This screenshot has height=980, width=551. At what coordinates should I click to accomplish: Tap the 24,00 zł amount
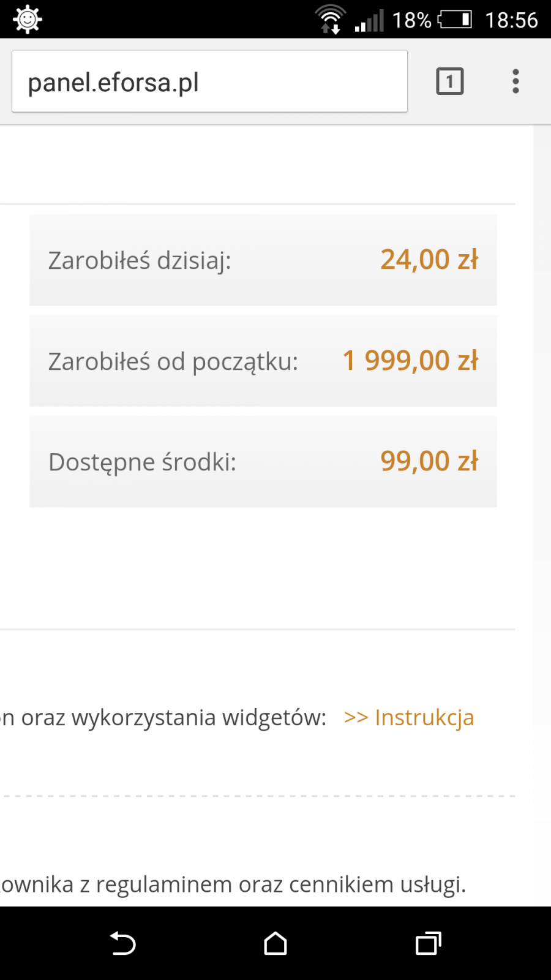coord(429,260)
